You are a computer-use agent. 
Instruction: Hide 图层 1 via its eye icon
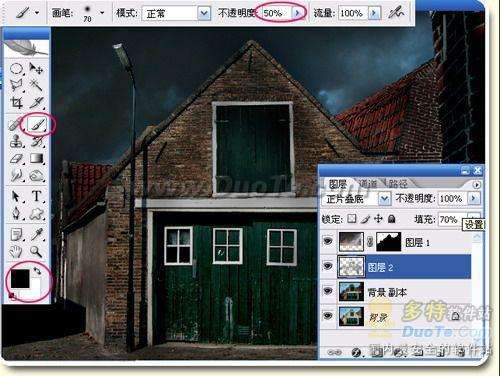(x=328, y=241)
